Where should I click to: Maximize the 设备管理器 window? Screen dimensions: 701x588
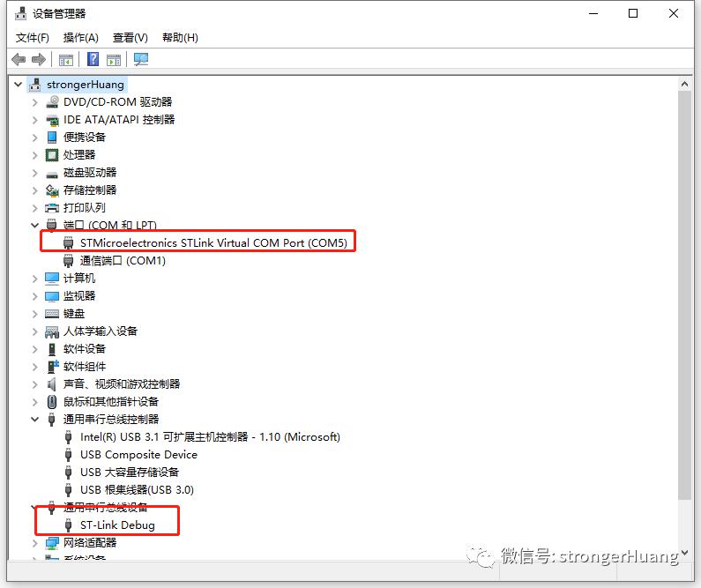(633, 13)
